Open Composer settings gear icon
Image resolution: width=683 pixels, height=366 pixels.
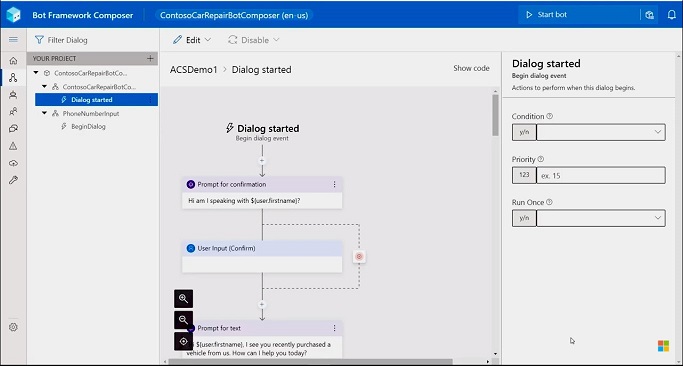(14, 327)
